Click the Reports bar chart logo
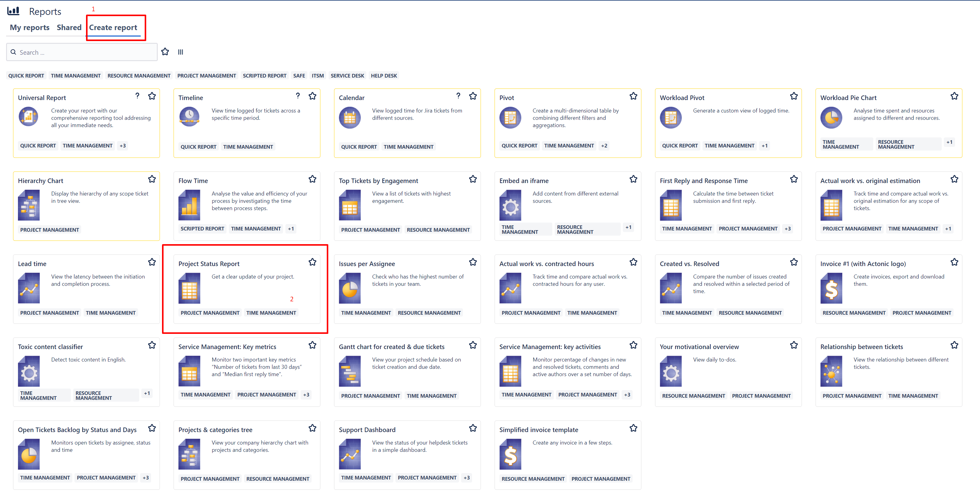Screen dimensions: 980x495 pyautogui.click(x=13, y=11)
